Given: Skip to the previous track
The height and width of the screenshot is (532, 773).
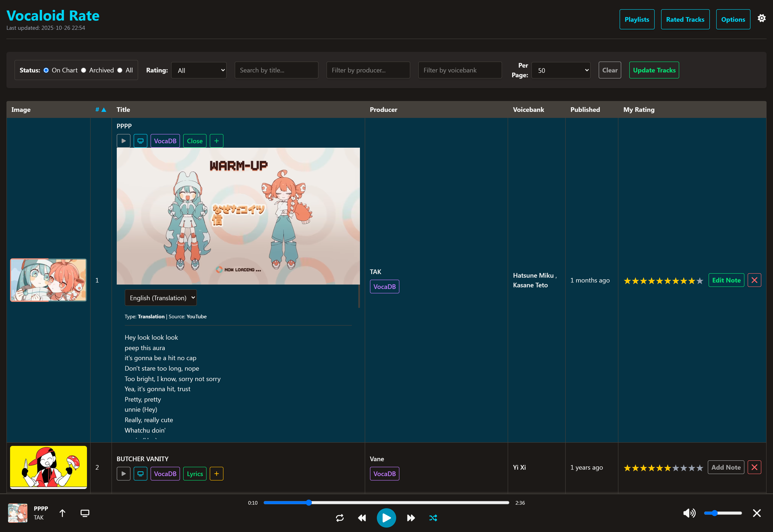Looking at the screenshot, I should click(362, 518).
